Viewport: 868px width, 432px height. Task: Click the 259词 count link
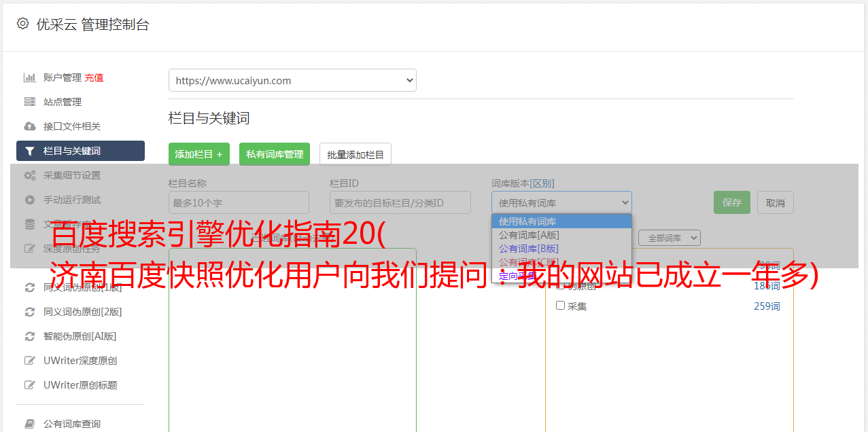coord(767,306)
